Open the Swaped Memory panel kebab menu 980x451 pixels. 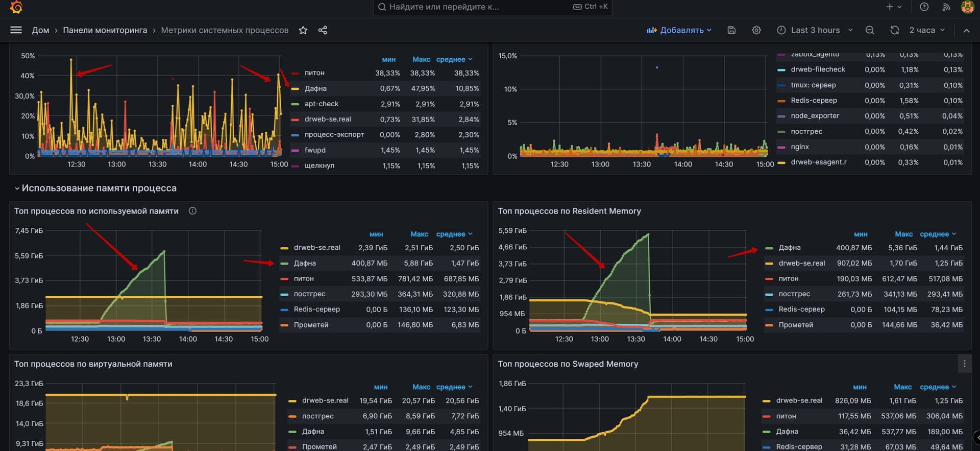[964, 364]
